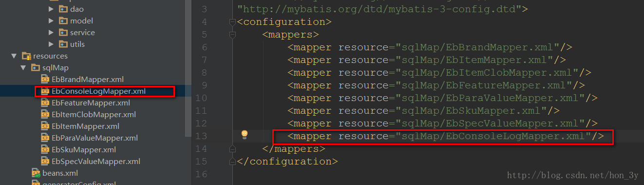Open EbSkuMapper.xml in the project tree
This screenshot has height=185, width=644.
(x=84, y=149)
